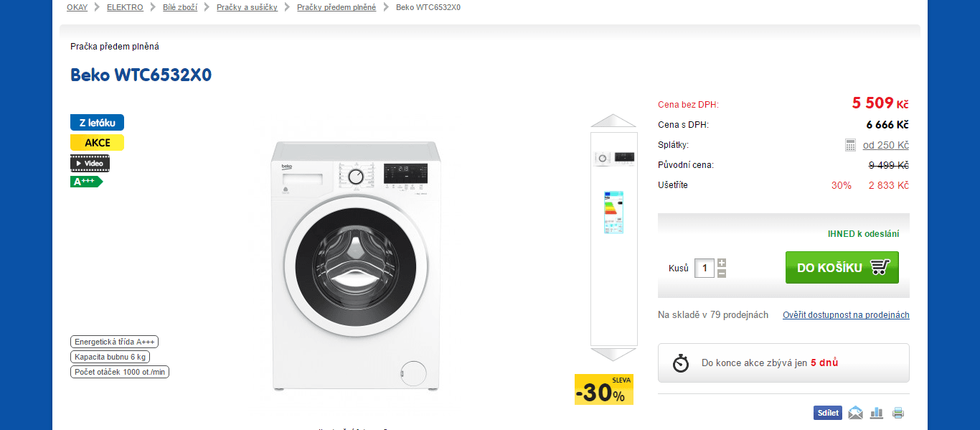Click the Beko WTC6532X0 product title
The width and height of the screenshot is (980, 430).
pyautogui.click(x=141, y=75)
